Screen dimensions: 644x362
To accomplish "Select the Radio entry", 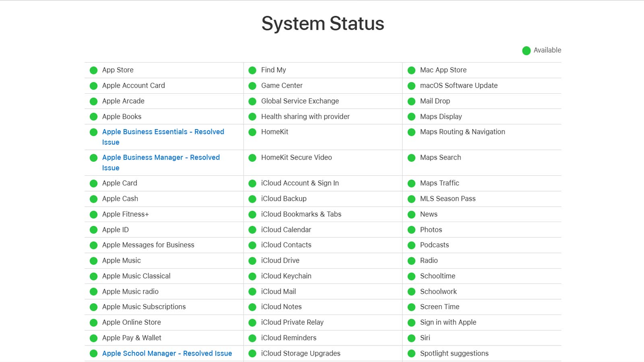I will 429,261.
